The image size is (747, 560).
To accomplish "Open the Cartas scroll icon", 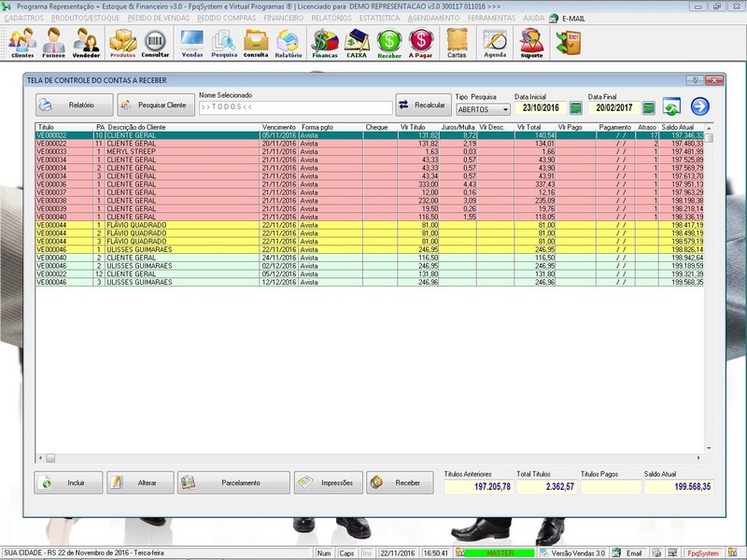I will (x=457, y=43).
